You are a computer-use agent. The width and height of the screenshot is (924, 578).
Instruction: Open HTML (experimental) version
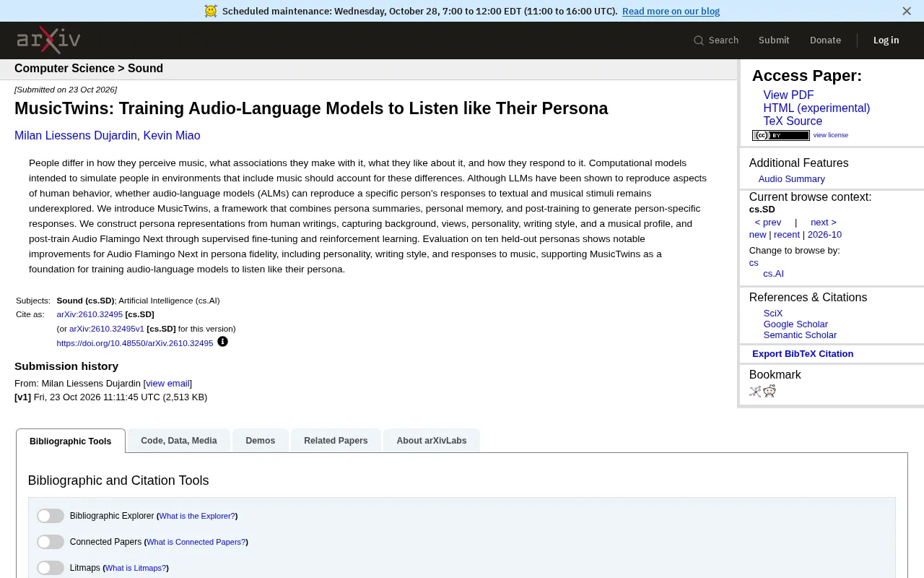pos(816,108)
